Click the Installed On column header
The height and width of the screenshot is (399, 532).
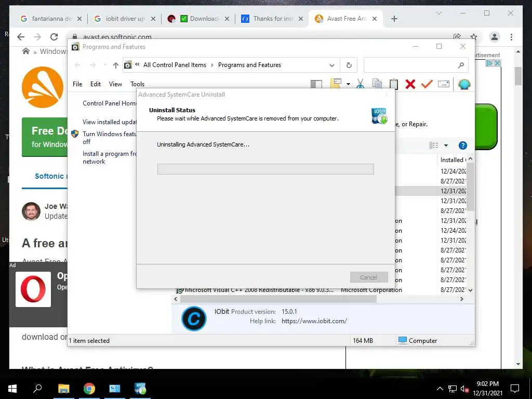[453, 160]
